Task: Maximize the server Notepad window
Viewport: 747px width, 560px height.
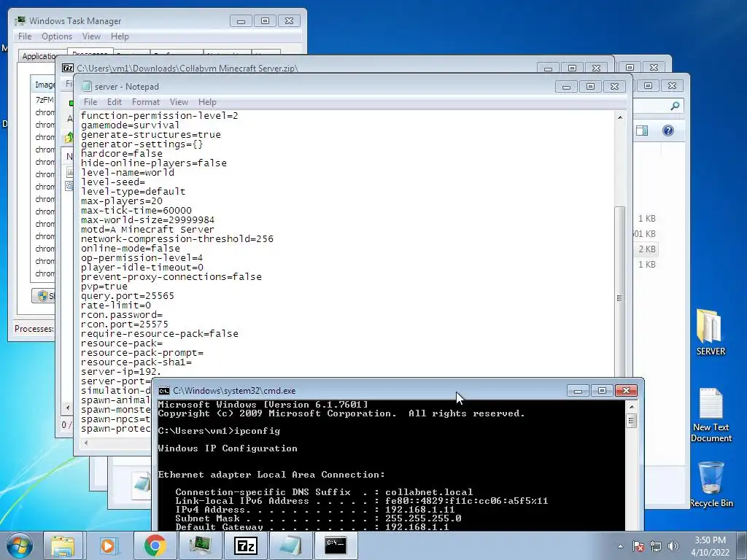Action: click(x=590, y=87)
